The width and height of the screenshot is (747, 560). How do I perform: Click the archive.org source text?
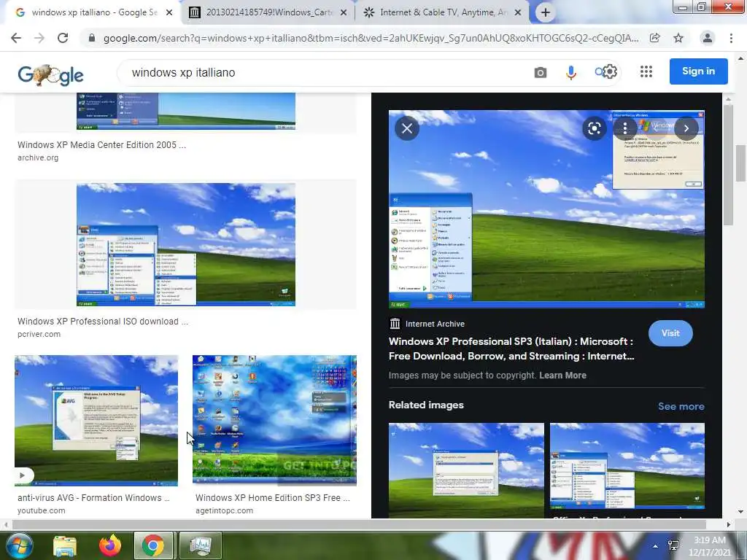[38, 157]
